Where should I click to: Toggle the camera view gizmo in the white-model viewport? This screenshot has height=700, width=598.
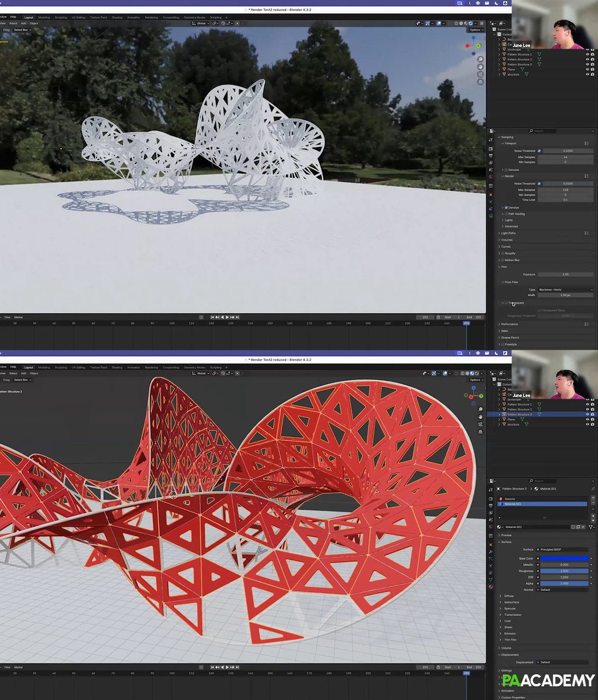click(480, 74)
